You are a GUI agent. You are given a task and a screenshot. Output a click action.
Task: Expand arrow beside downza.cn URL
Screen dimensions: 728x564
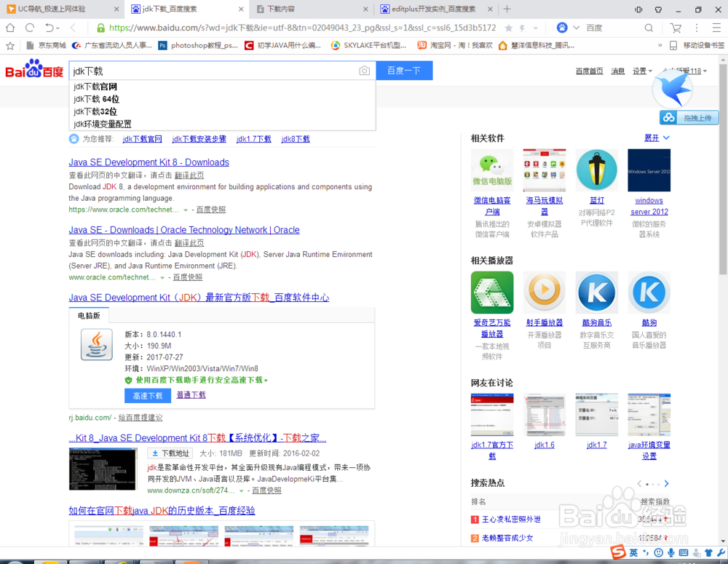click(242, 491)
